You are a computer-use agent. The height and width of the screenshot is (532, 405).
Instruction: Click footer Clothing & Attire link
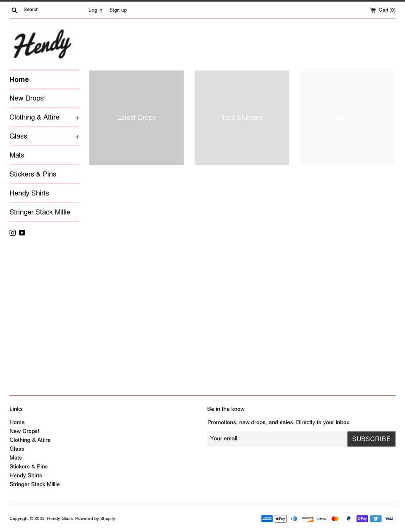click(x=30, y=440)
